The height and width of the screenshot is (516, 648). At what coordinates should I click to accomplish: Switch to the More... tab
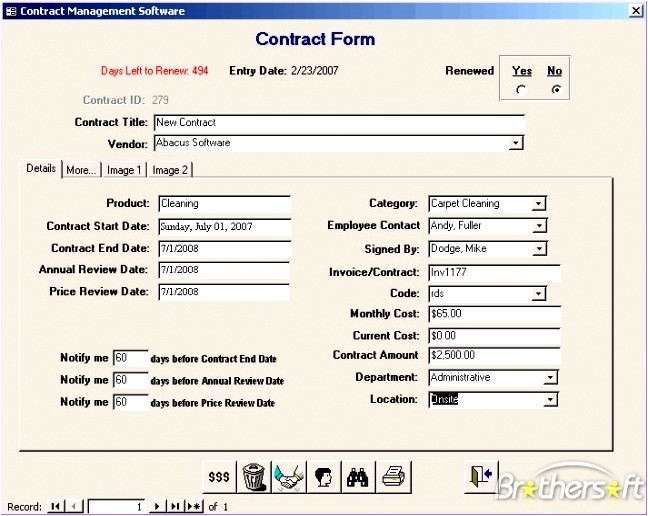81,170
